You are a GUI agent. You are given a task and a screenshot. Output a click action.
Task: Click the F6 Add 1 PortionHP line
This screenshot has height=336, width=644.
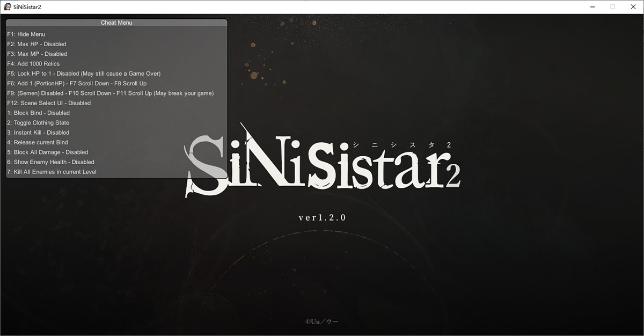(77, 83)
